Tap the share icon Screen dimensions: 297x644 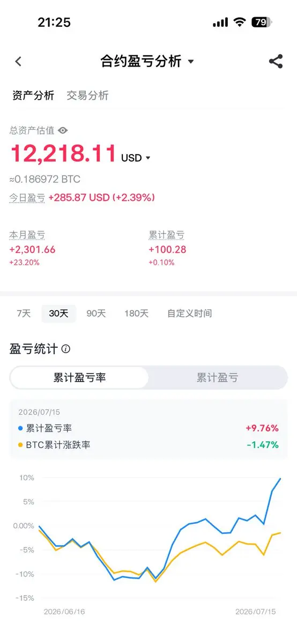(x=276, y=61)
